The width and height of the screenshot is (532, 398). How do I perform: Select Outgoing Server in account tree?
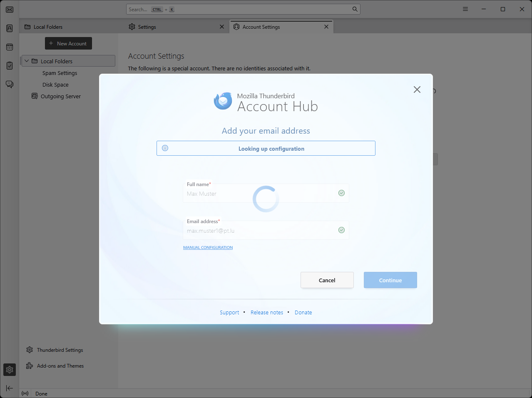(x=60, y=96)
